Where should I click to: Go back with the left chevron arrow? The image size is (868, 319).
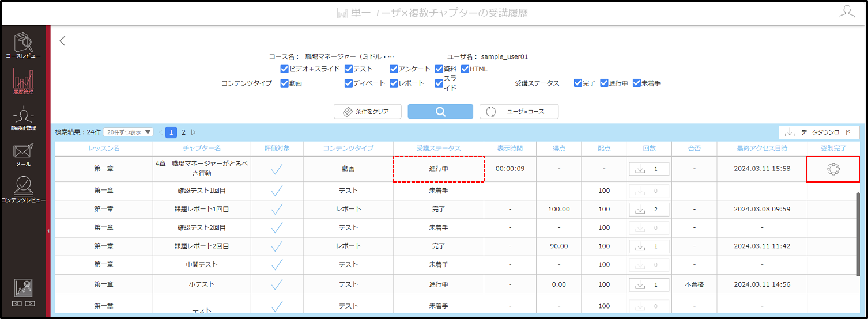coord(63,41)
